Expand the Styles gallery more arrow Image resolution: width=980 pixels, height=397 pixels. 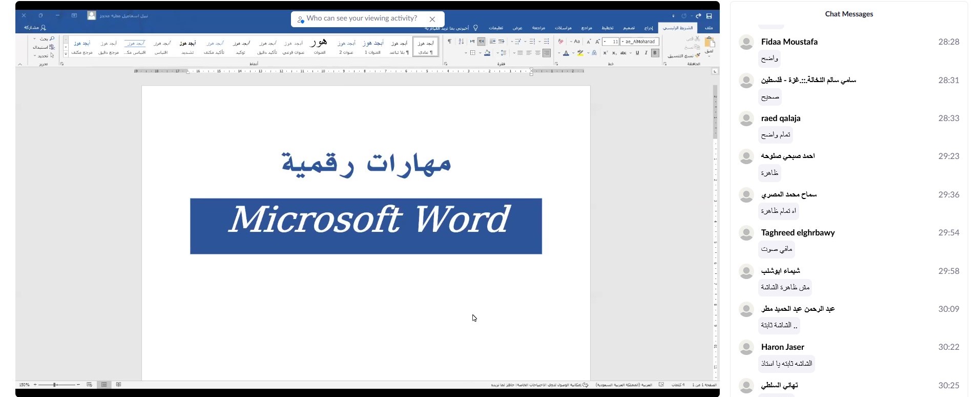click(66, 54)
